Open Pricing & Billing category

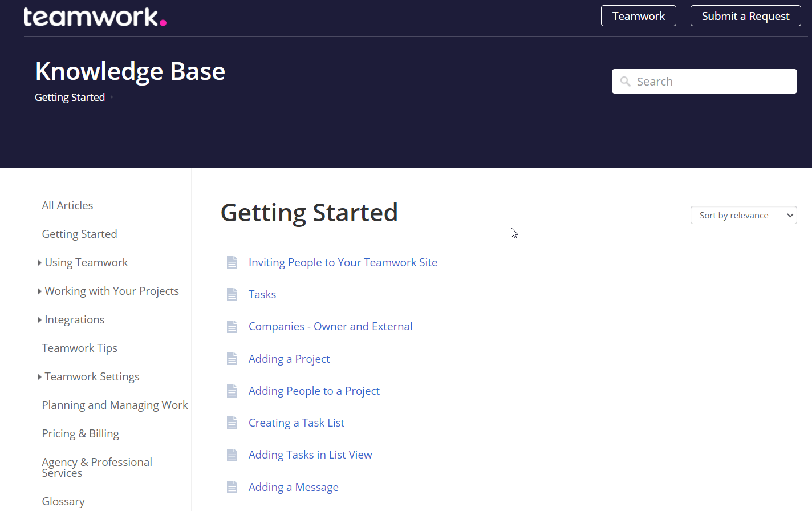pos(80,433)
